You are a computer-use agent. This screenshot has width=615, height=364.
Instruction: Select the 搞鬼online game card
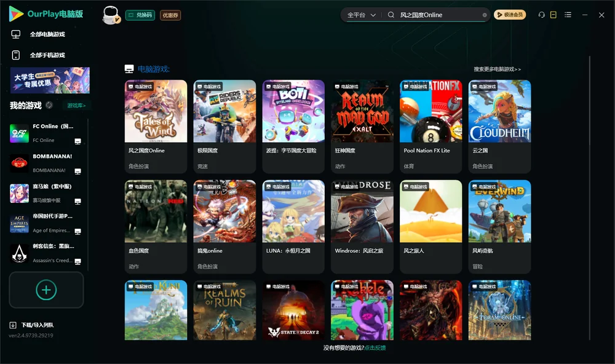click(224, 227)
